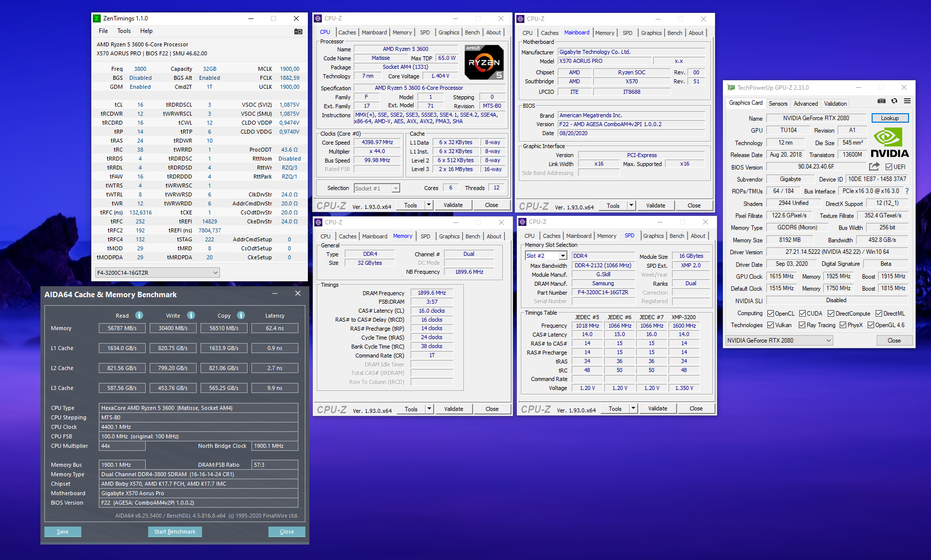
Task: Click the title bar icon of CPU-Z Memory window
Action: pyautogui.click(x=318, y=222)
